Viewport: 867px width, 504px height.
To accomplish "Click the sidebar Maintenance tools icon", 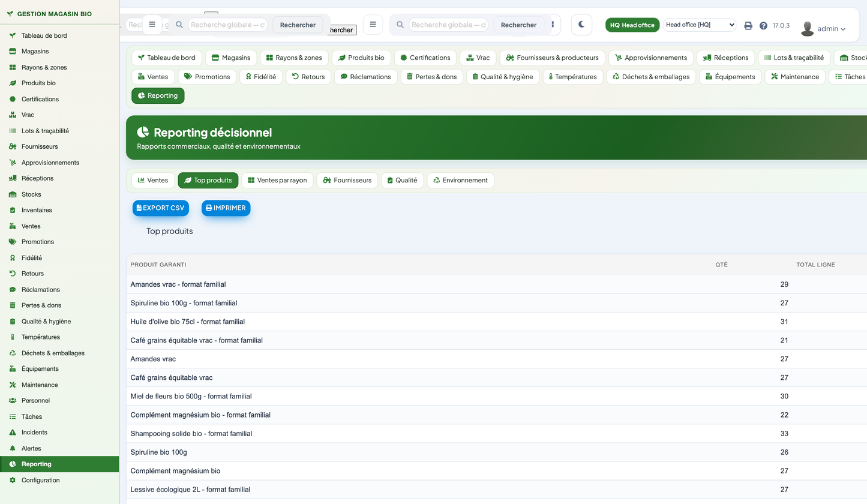I will [x=12, y=385].
